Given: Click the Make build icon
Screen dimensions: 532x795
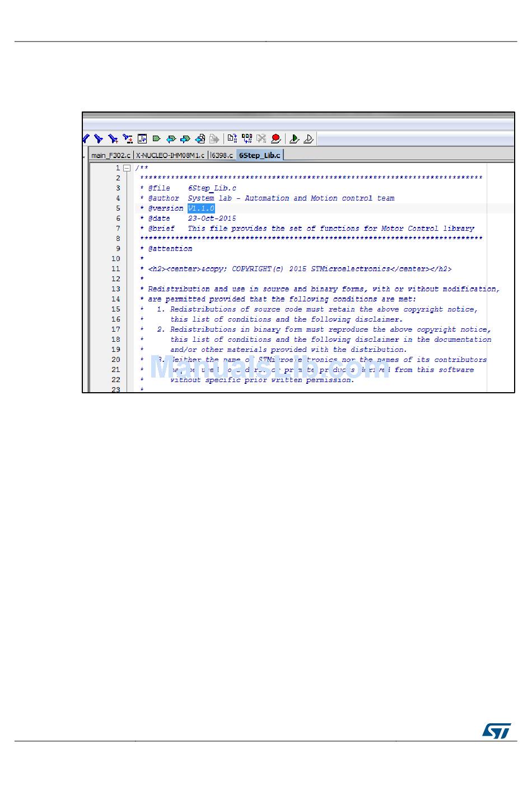Looking at the screenshot, I should pos(247,138).
